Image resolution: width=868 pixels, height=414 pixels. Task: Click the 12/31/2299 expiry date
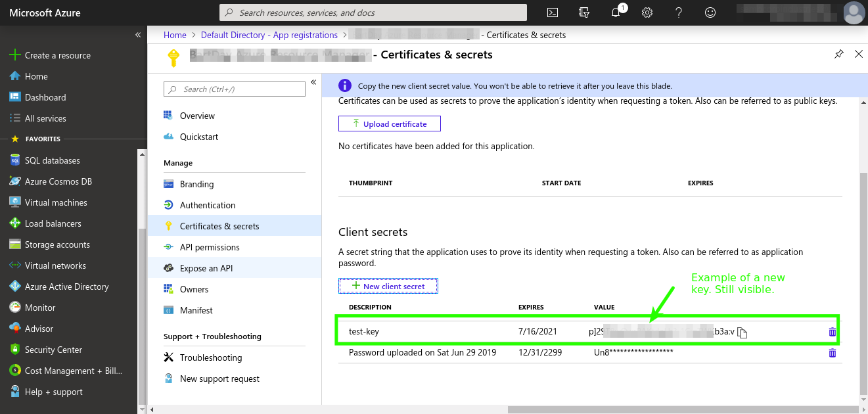pyautogui.click(x=541, y=353)
